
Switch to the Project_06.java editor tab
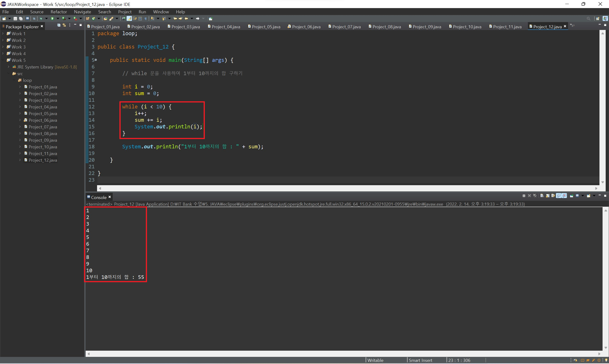(x=306, y=27)
